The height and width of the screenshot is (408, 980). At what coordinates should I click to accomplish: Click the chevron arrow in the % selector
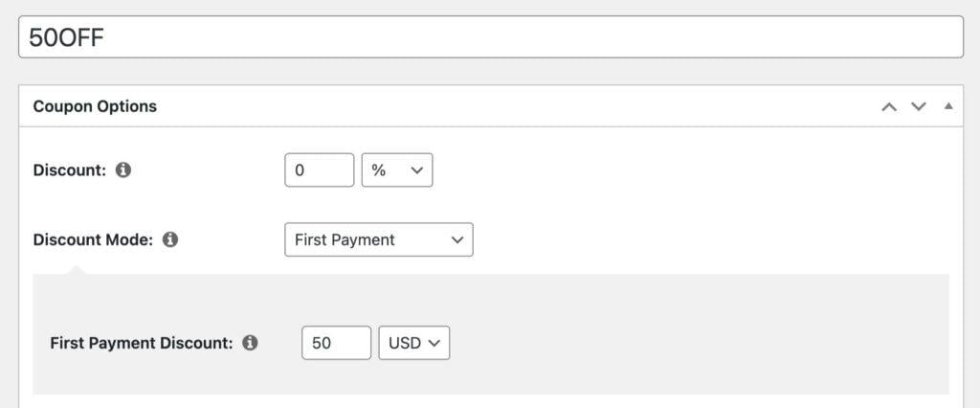pyautogui.click(x=416, y=170)
